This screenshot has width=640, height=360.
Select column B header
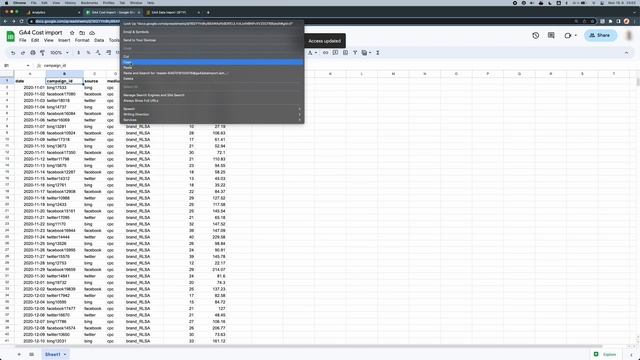click(64, 74)
